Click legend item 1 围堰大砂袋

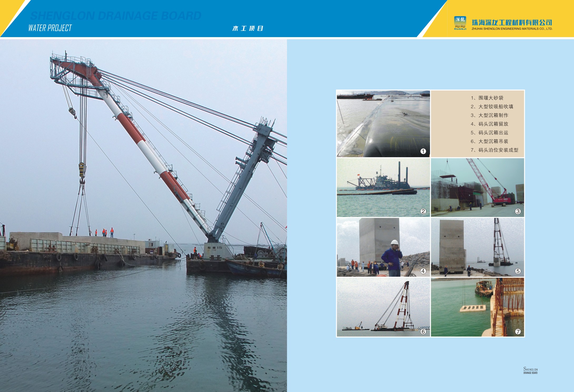487,98
